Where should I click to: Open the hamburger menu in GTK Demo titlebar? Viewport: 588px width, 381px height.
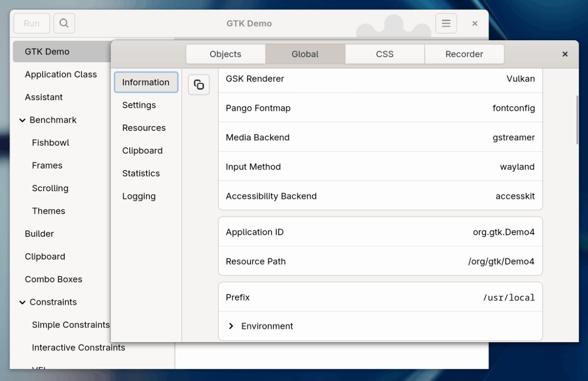[446, 23]
